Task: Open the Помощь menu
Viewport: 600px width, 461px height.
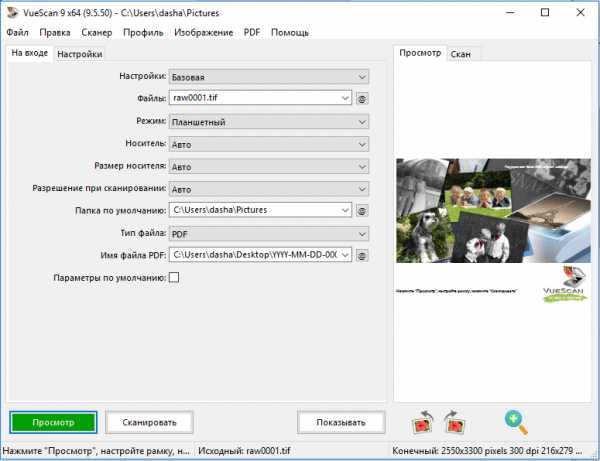Action: click(x=290, y=33)
